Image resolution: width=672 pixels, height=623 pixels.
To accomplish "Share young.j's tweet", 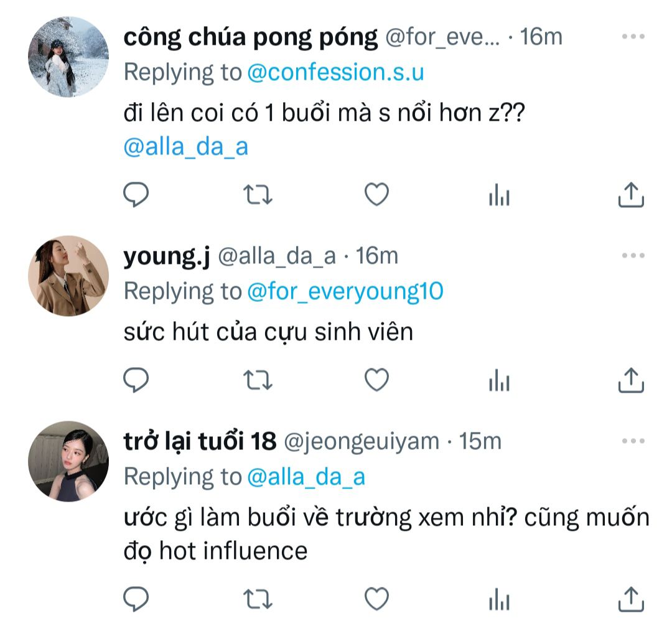I will point(630,379).
